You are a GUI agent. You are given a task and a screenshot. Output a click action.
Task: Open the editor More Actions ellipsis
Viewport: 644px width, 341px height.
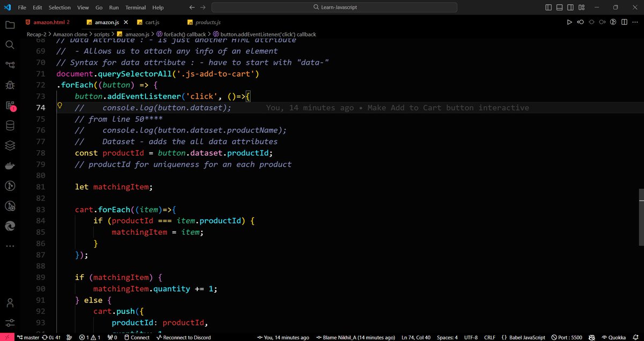pos(635,22)
